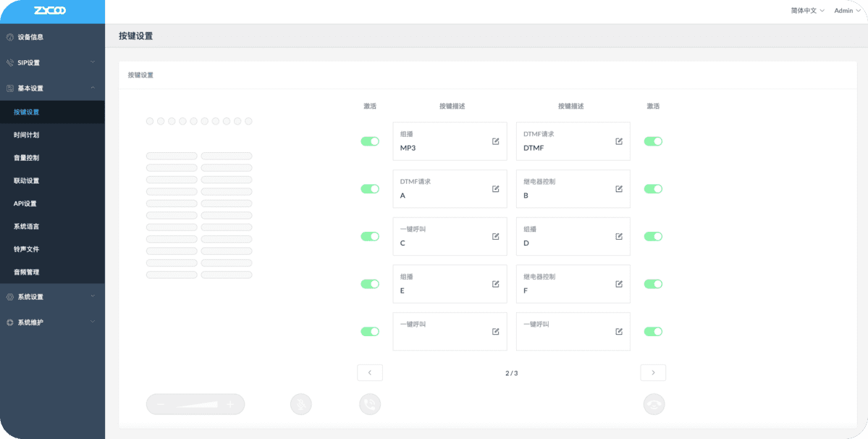The height and width of the screenshot is (439, 868).
Task: Go to the previous page of keys
Action: pyautogui.click(x=370, y=372)
